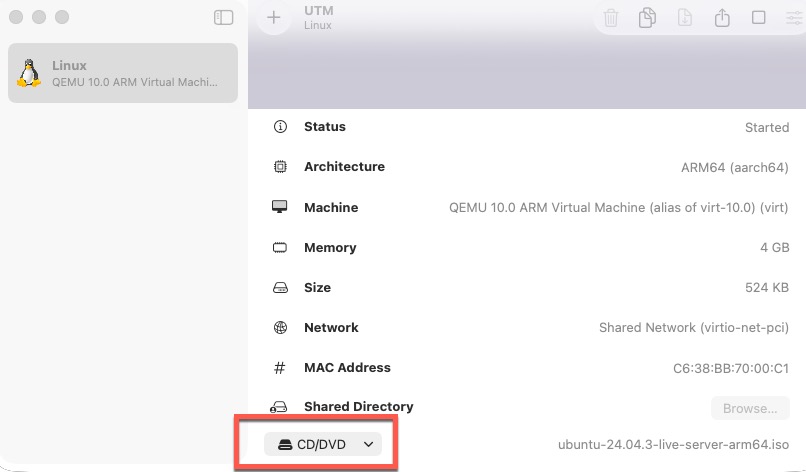The width and height of the screenshot is (806, 472).
Task: Click the Status label
Action: tap(325, 126)
